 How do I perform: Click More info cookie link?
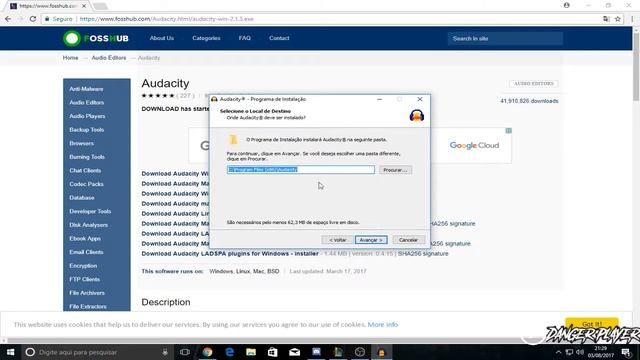382,324
